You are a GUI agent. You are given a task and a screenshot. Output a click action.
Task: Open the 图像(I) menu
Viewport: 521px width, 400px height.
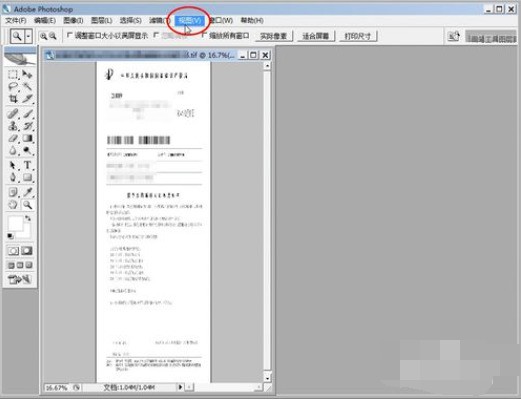tap(73, 21)
